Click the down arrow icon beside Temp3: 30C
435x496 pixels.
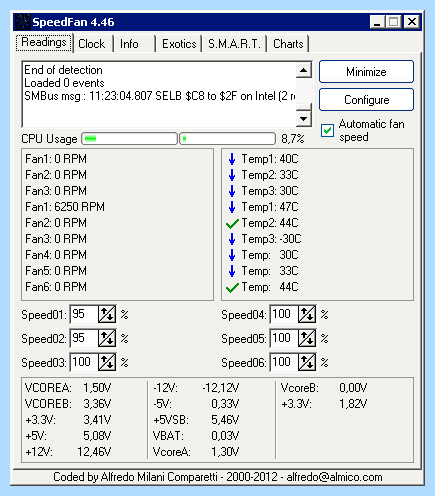click(x=232, y=191)
